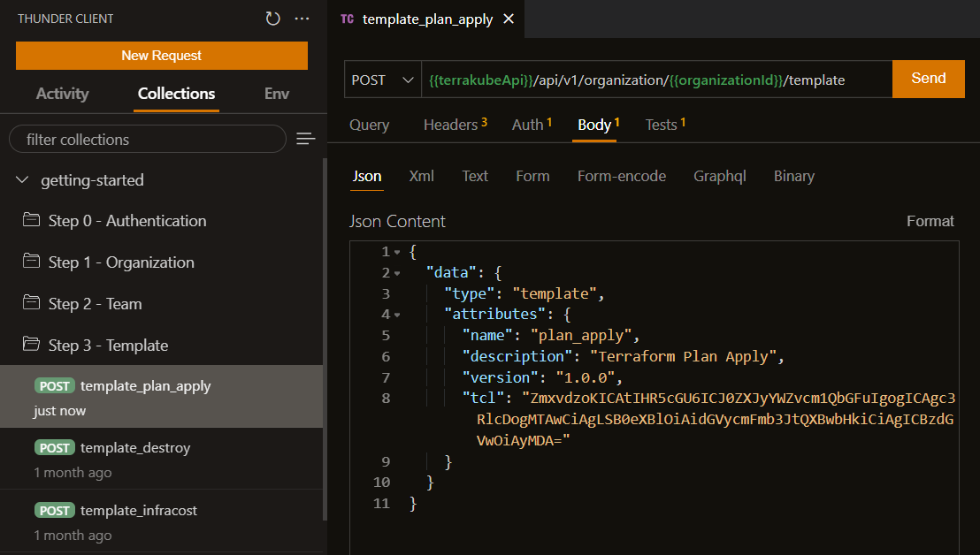980x555 pixels.
Task: Open the collections menu icon beside filter
Action: pos(306,139)
